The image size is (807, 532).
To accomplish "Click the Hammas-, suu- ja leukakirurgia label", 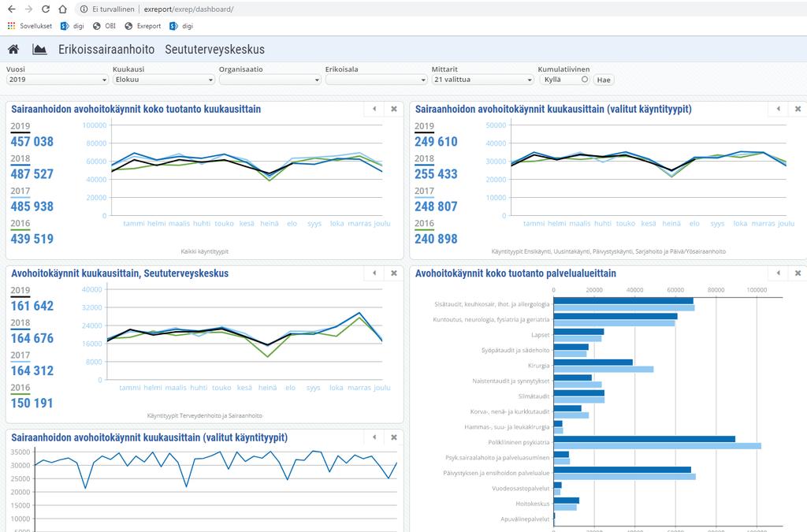I will [x=507, y=427].
